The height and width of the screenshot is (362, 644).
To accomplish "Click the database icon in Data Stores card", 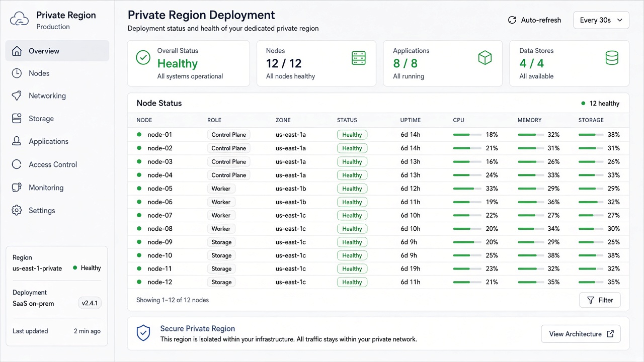I will tap(612, 58).
